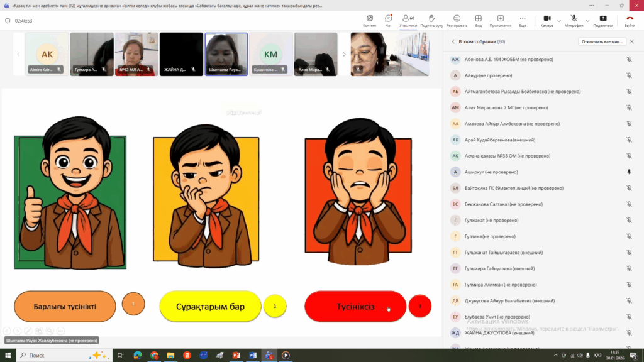Show next participant videos with right chevron
This screenshot has width=644, height=362.
[344, 55]
